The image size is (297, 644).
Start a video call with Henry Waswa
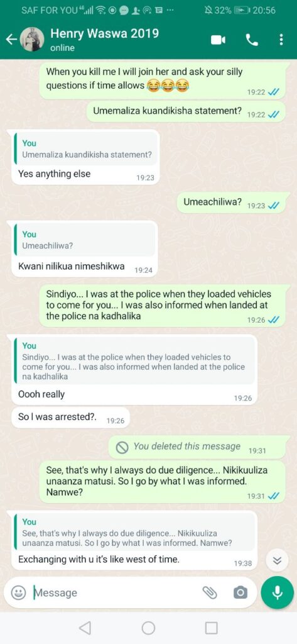coord(218,40)
